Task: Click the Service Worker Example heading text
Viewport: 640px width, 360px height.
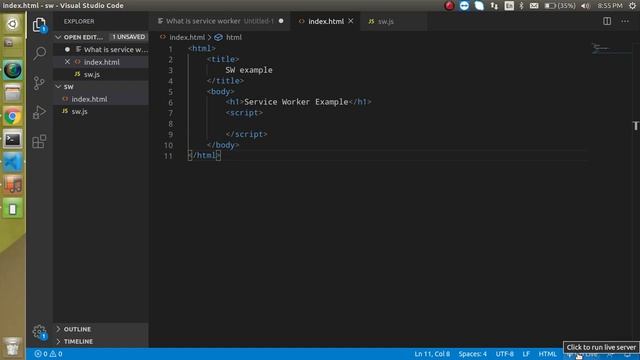Action: 296,102
